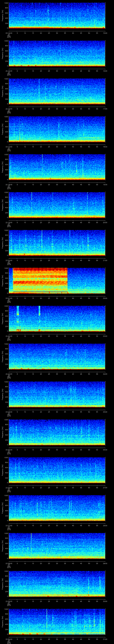Viewport: 114px width, 644px height.
Task: Click the 22:15:00 start time label
Action: click(x=9, y=71)
